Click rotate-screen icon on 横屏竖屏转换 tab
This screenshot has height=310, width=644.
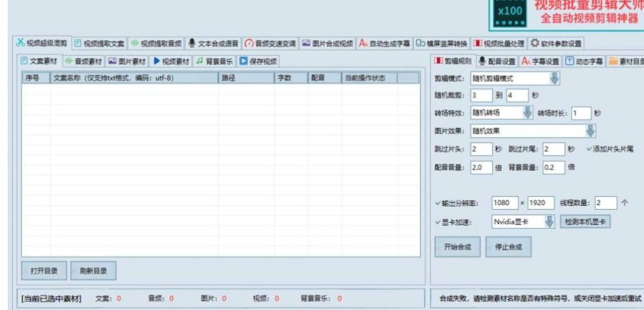420,43
